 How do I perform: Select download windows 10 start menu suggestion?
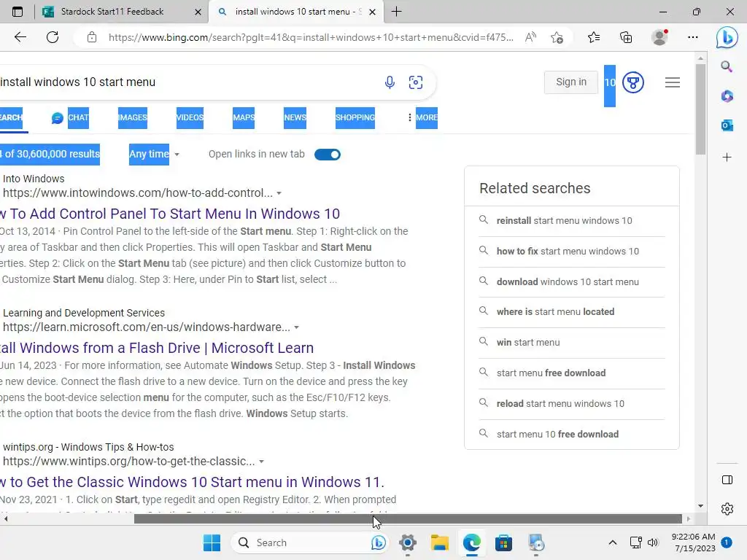coord(568,281)
